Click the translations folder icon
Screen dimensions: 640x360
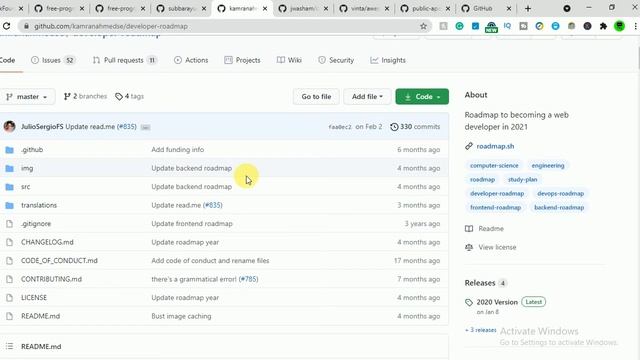coord(9,205)
